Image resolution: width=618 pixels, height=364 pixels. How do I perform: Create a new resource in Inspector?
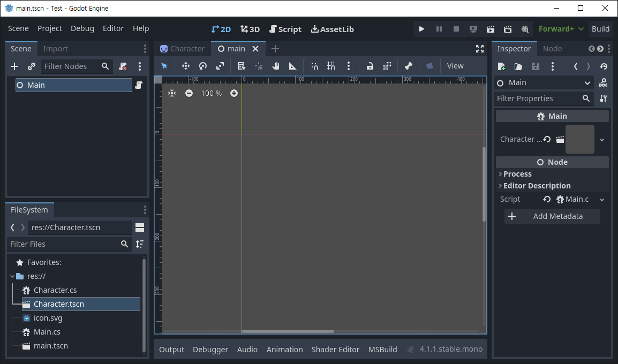(x=501, y=66)
